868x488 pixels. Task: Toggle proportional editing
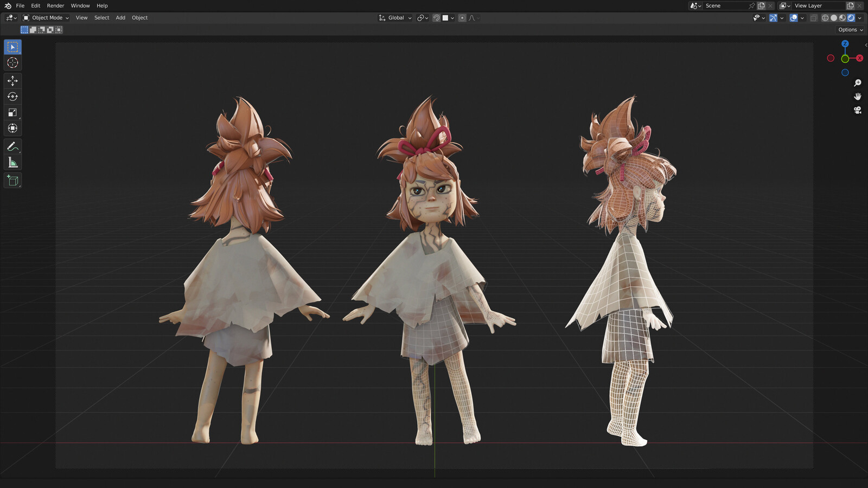[x=462, y=18]
